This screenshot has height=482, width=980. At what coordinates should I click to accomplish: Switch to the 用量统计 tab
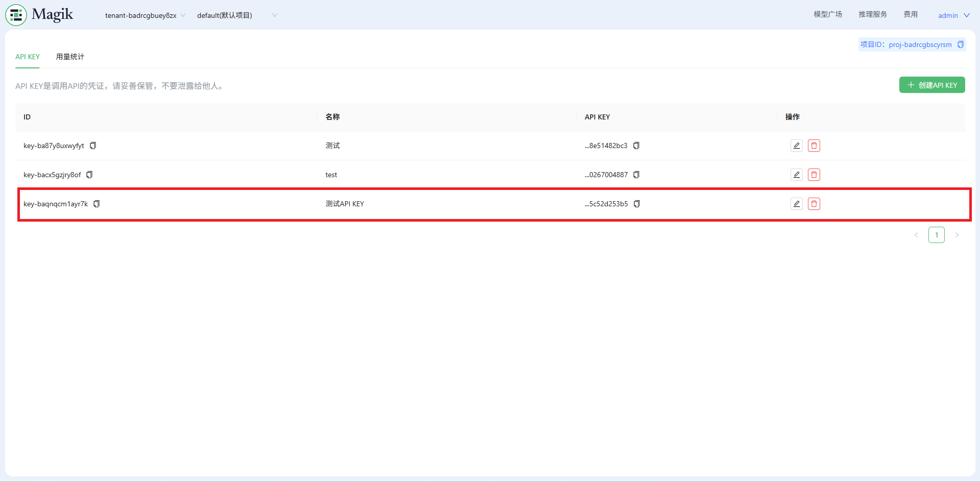point(70,57)
